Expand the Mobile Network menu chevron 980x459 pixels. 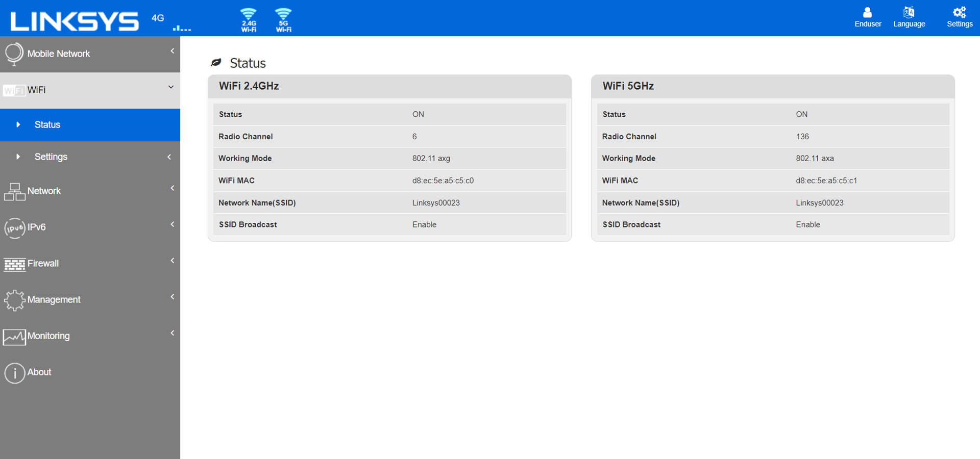point(173,51)
